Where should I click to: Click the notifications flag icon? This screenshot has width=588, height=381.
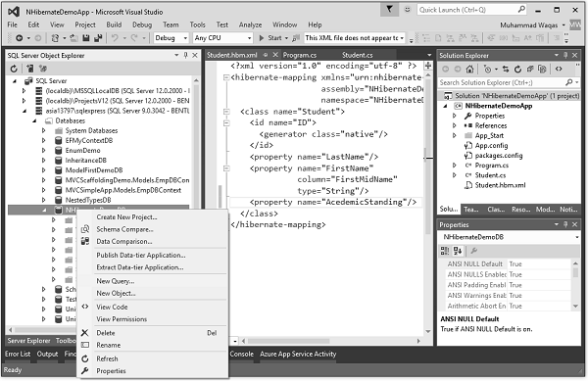[x=389, y=10]
